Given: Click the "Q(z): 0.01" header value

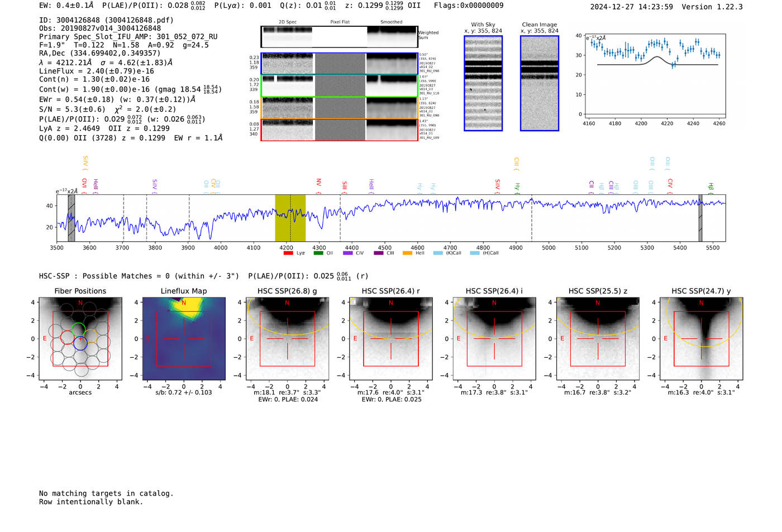Looking at the screenshot, I should pos(301,5).
